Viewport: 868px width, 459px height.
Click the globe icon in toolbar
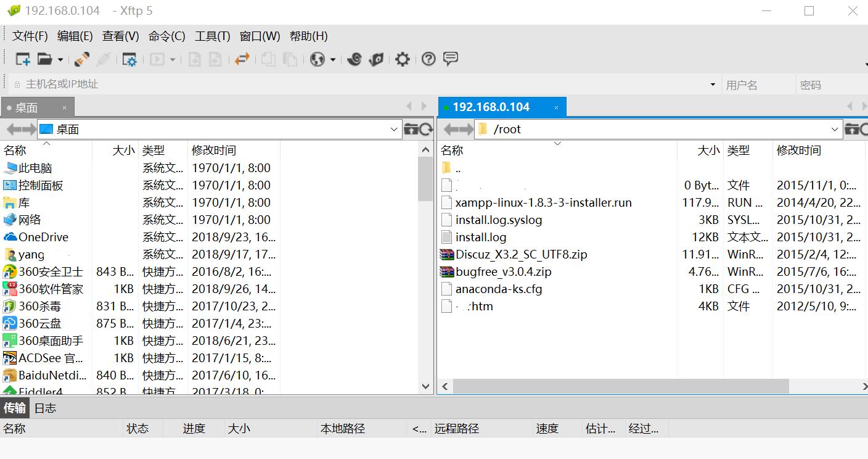(x=317, y=59)
